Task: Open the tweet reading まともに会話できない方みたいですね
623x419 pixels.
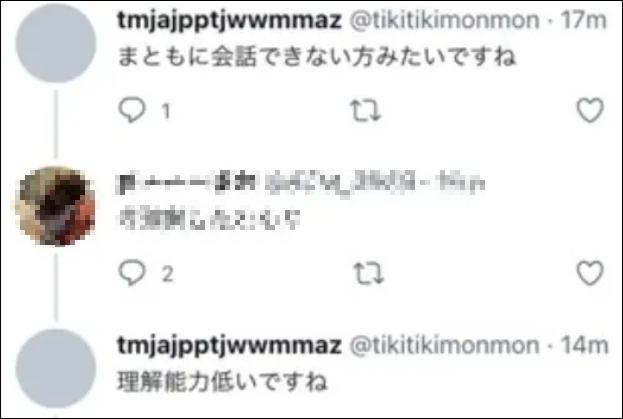Action: tap(317, 57)
